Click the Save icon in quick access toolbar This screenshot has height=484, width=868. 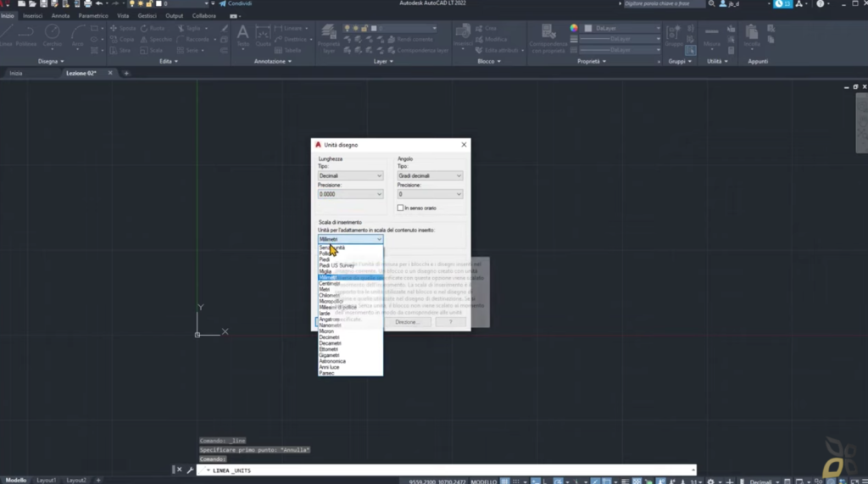pyautogui.click(x=43, y=4)
